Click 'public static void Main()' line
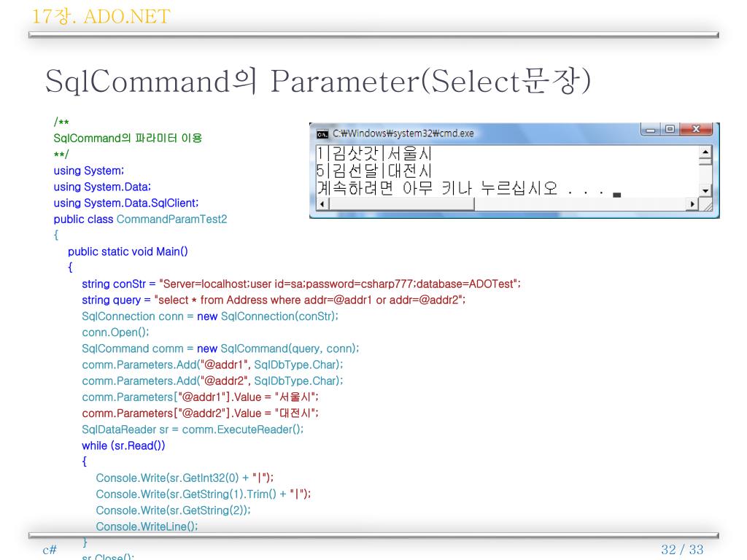Image resolution: width=747 pixels, height=560 pixels. [x=128, y=252]
